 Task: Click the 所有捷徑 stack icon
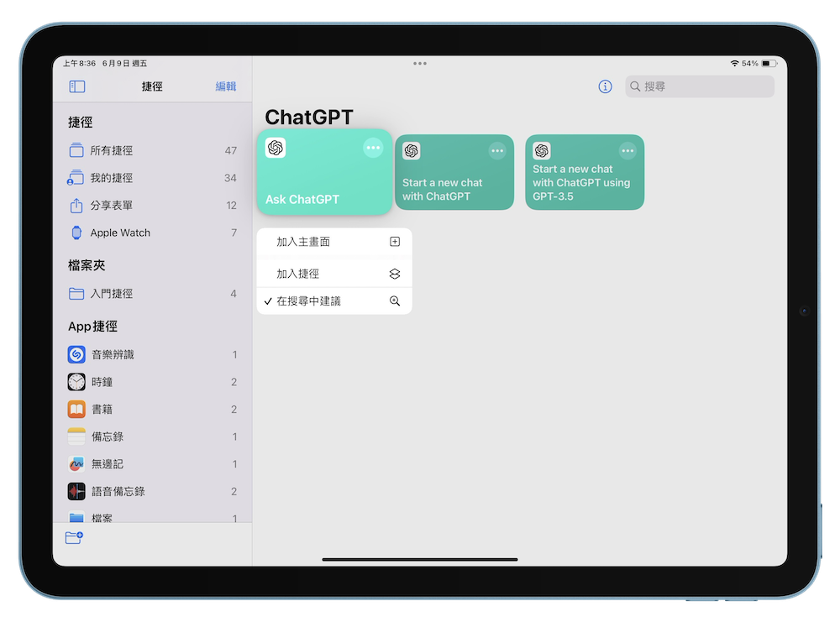coord(76,150)
